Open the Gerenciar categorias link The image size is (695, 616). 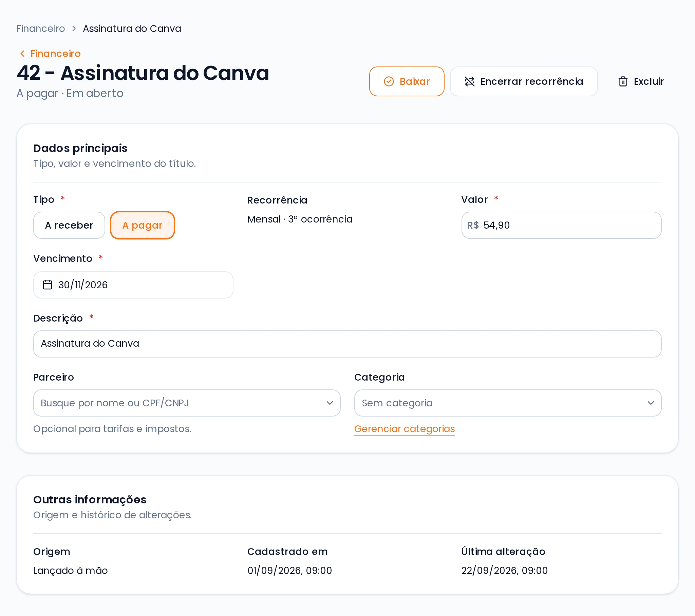point(405,429)
